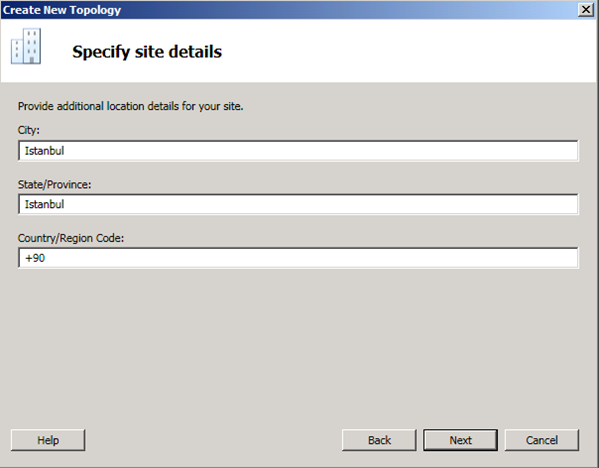Open Help for this wizard page
599x468 pixels.
[48, 440]
